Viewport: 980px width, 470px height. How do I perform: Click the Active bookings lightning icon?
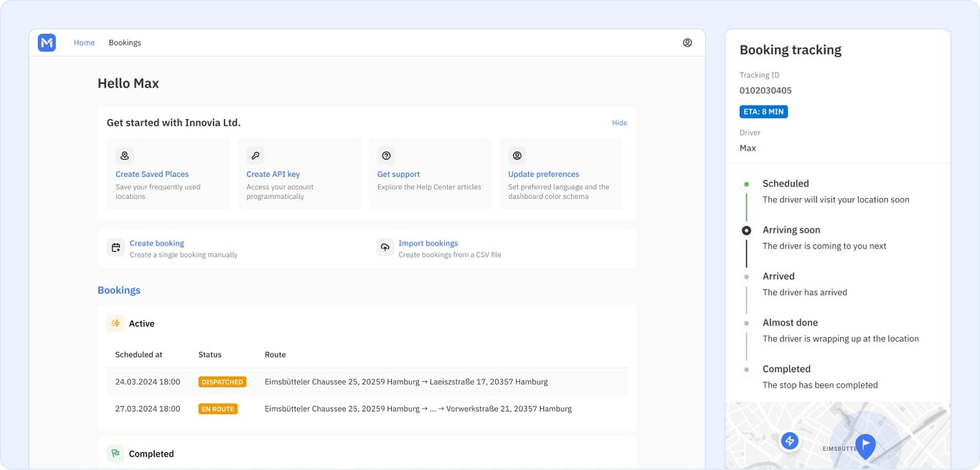[x=116, y=324]
